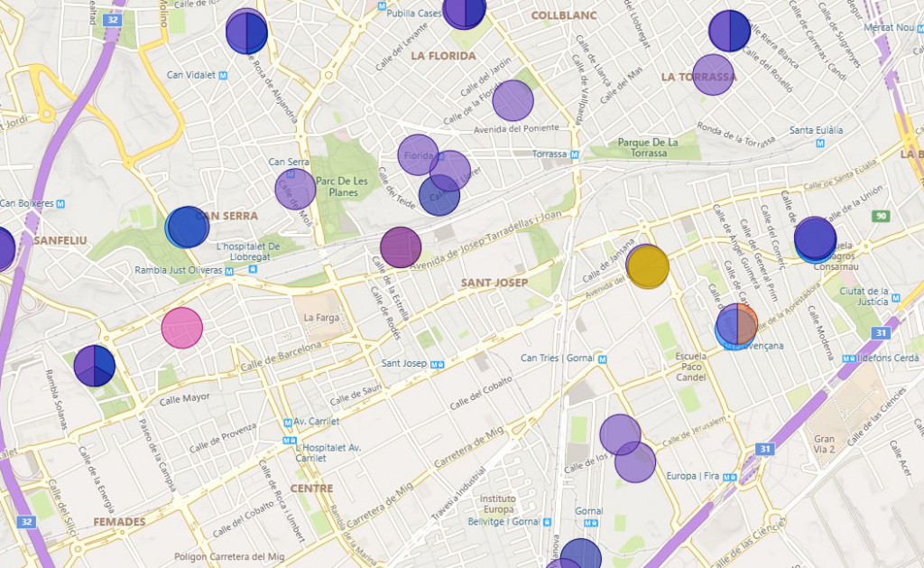
Task: Click the Rambla Just Oliveras metro icon
Action: (x=229, y=271)
